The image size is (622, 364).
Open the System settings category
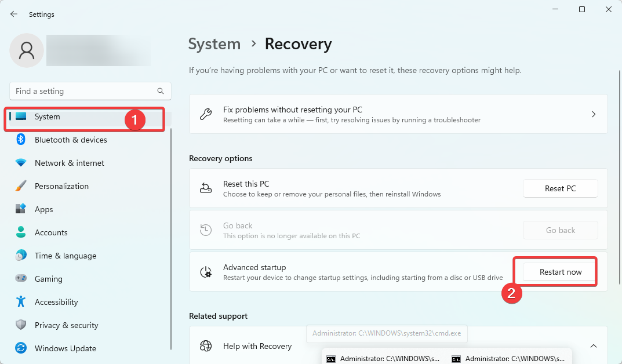click(90, 117)
